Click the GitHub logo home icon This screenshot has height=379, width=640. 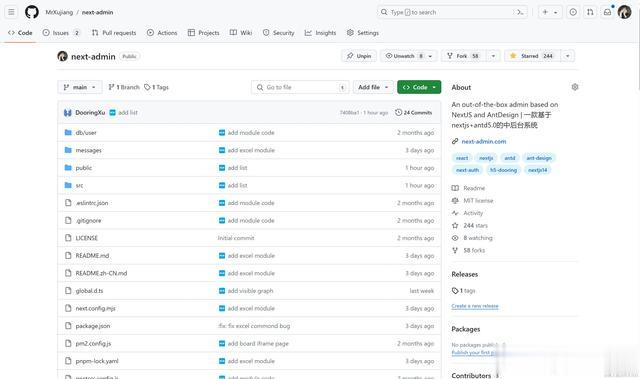pos(32,12)
